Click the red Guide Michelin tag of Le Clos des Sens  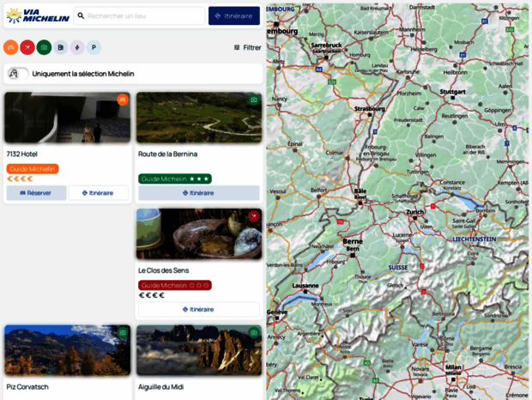(x=175, y=285)
